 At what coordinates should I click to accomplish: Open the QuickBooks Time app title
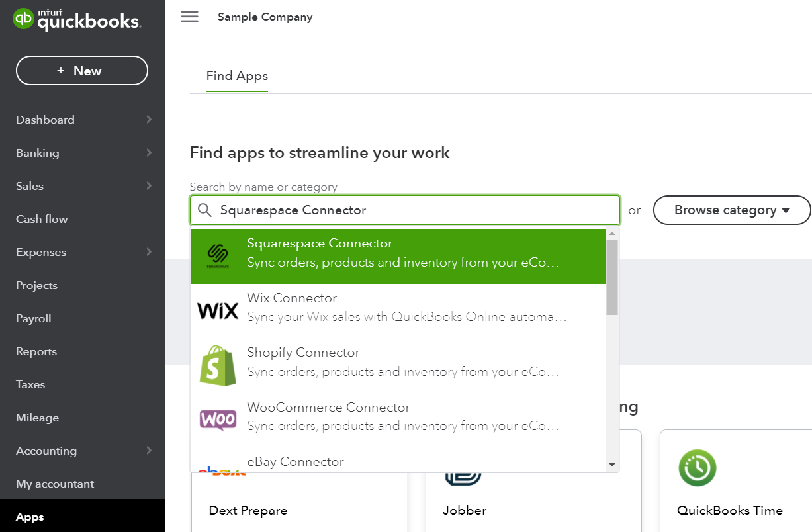[x=730, y=511]
